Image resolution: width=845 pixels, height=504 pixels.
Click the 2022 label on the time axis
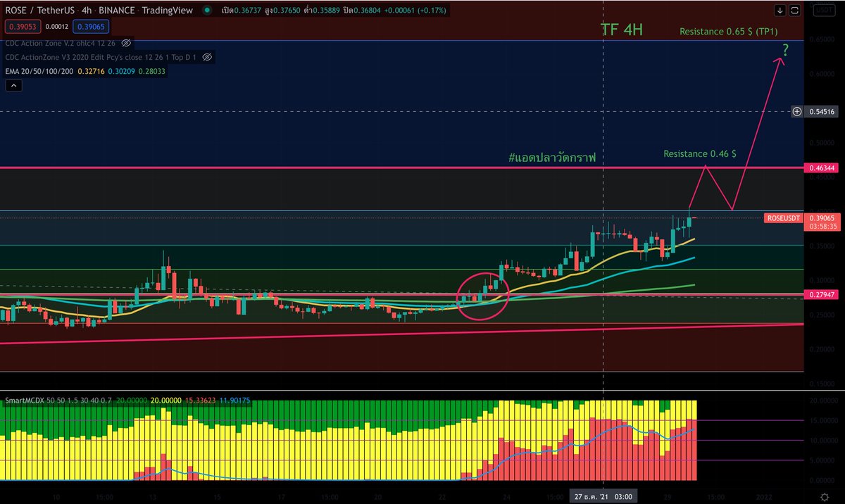click(x=765, y=496)
